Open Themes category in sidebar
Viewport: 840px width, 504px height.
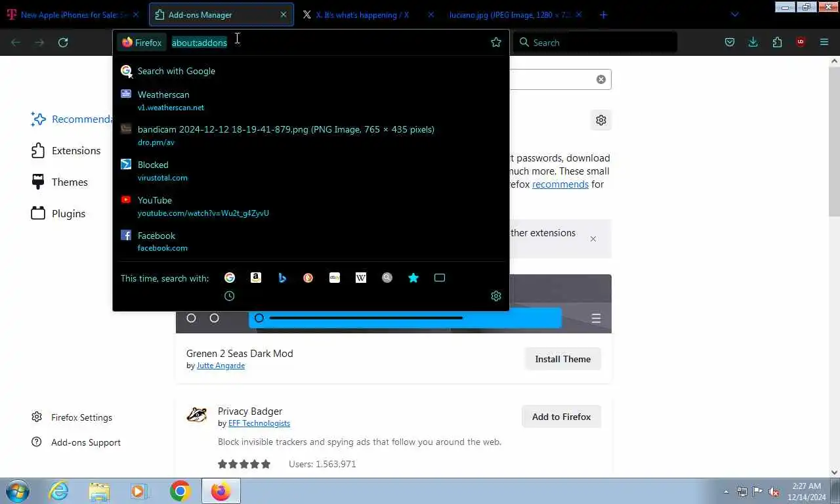pyautogui.click(x=59, y=182)
